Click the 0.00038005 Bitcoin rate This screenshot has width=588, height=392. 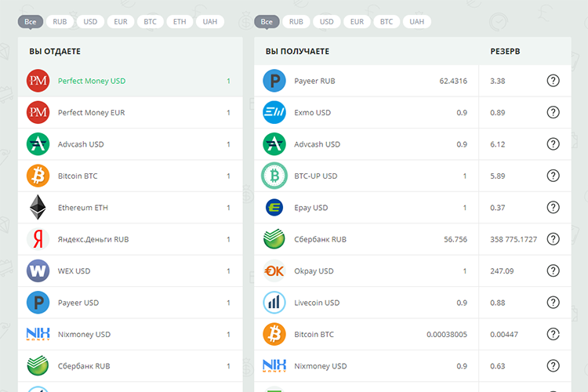tap(447, 334)
